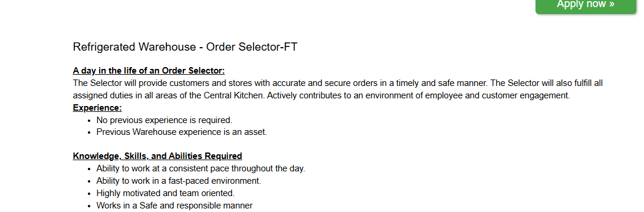The width and height of the screenshot is (644, 212).
Task: Click 'Highly motivated and team oriented' bullet
Action: (166, 193)
